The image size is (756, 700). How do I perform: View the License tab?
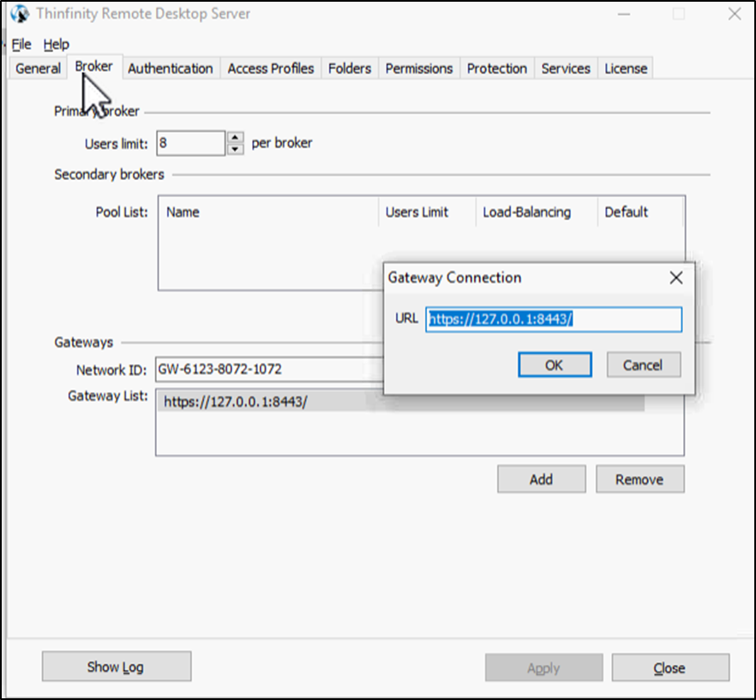pos(626,69)
